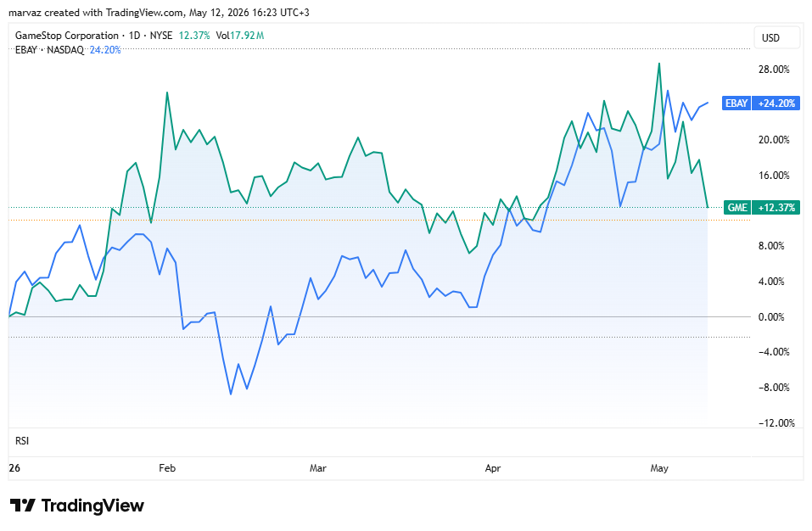Click the marvaz created with TradingView.com caption
The height and width of the screenshot is (531, 812).
pos(159,13)
